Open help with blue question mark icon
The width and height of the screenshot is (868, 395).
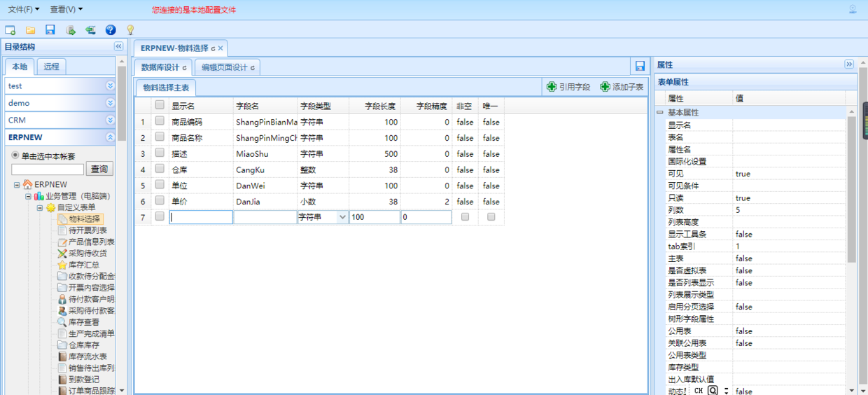point(111,30)
